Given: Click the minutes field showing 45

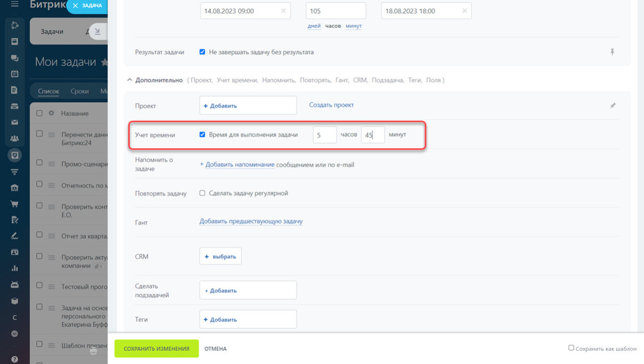Looking at the screenshot, I should 373,135.
